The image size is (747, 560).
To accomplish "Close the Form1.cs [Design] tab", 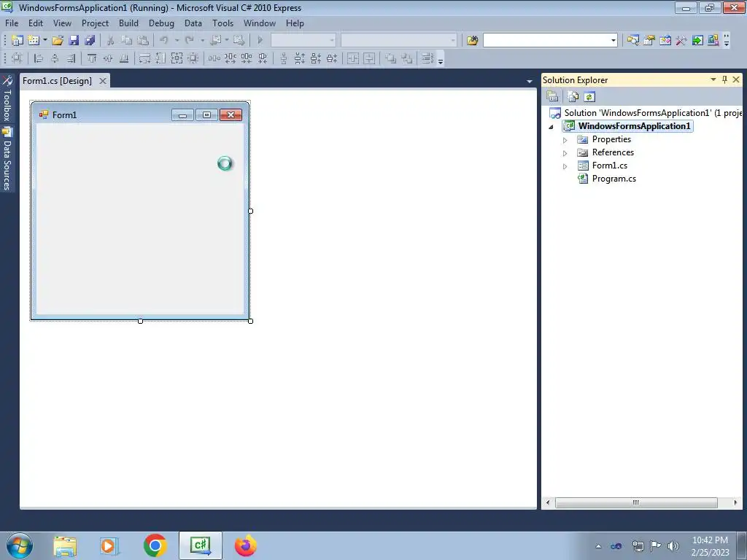I will pyautogui.click(x=102, y=81).
